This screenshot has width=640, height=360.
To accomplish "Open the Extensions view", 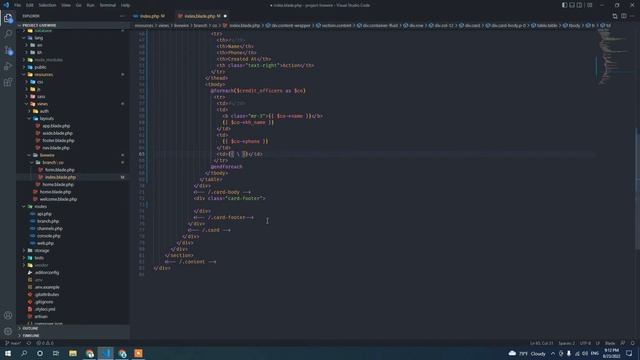I will [8, 82].
